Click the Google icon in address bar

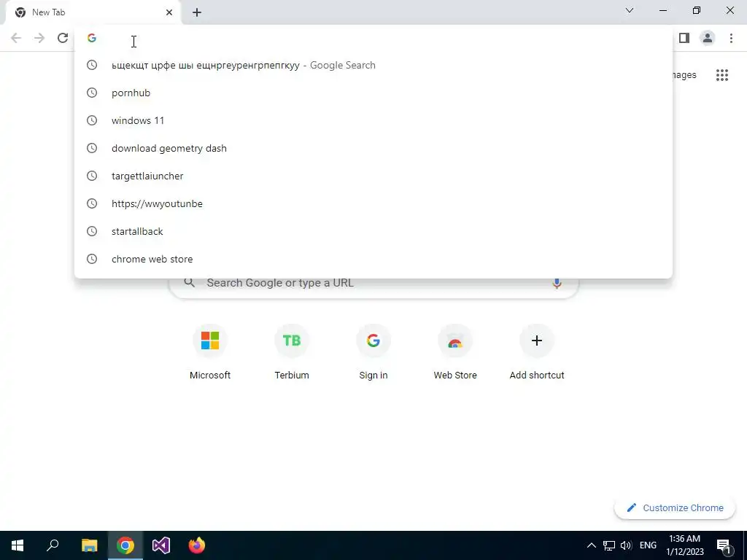(x=92, y=38)
